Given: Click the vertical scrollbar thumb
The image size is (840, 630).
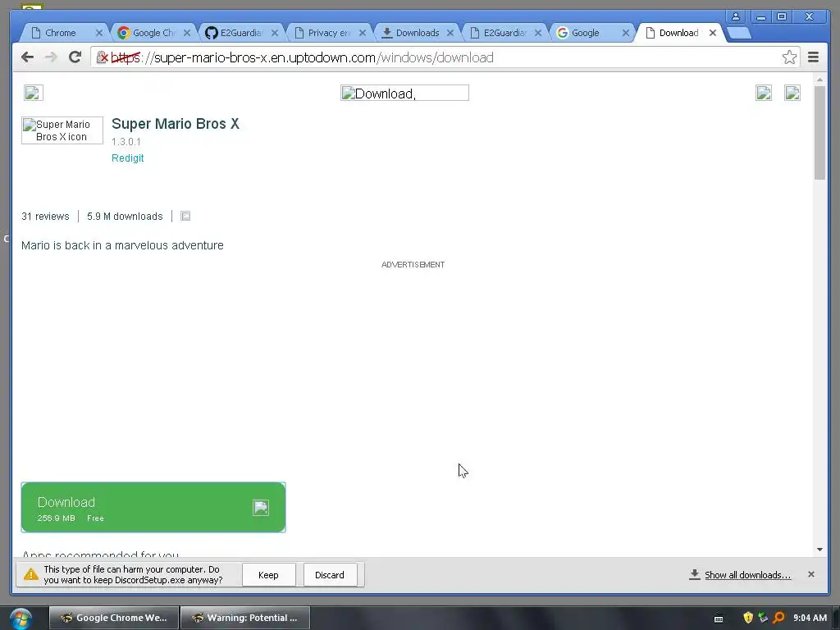Looking at the screenshot, I should click(819, 132).
